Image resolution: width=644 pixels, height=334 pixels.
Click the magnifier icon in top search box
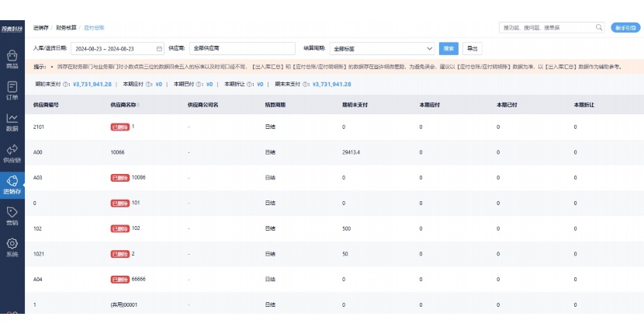tap(598, 27)
